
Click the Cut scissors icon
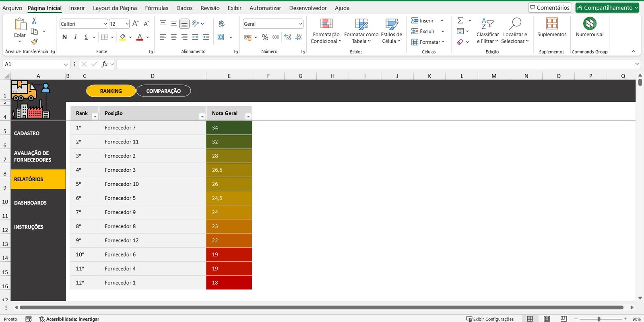(x=34, y=21)
